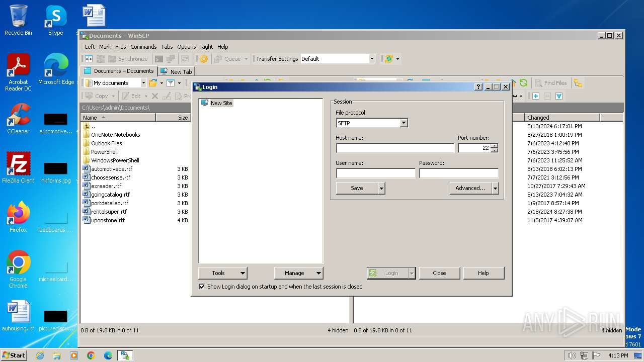The image size is (644, 362).
Task: Click the disabled Delete X icon in left panel toolbar
Action: 155,96
